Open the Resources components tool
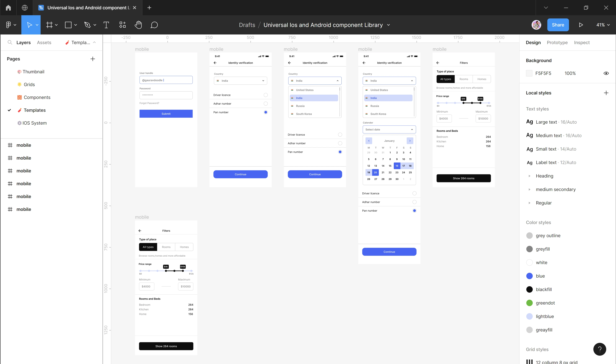The image size is (616, 364). point(122,25)
